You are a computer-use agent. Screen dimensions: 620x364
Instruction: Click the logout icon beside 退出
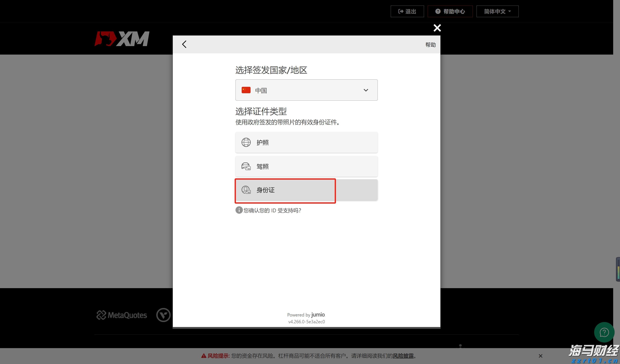[400, 11]
